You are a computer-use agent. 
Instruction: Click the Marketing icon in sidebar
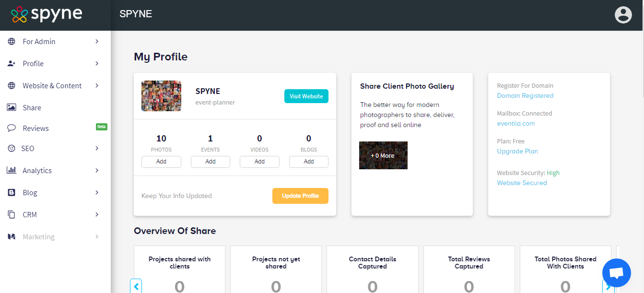[x=12, y=236]
